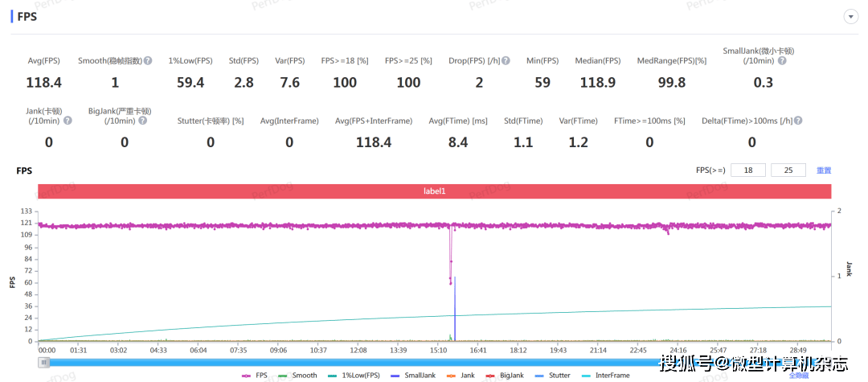Click the timeline range slider left handle
This screenshot has height=382, width=868.
pyautogui.click(x=44, y=362)
